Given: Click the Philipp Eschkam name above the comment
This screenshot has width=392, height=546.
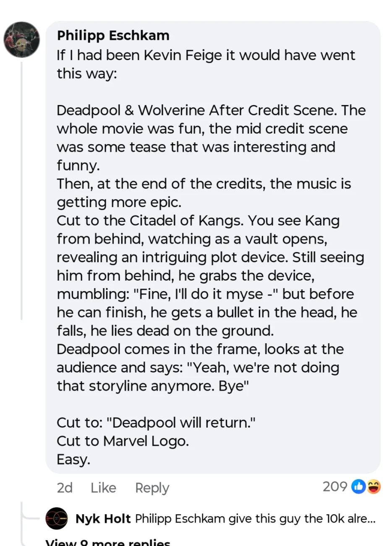Looking at the screenshot, I should click(113, 36).
